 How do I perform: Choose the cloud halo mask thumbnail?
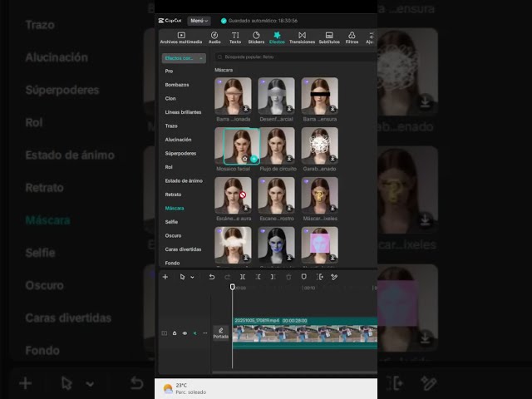[x=233, y=245]
